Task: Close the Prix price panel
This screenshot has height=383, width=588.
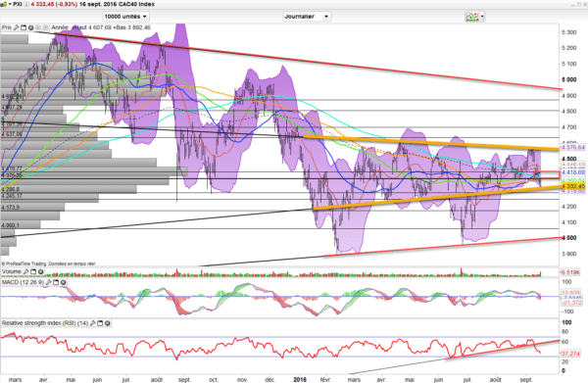Action: pos(30,27)
